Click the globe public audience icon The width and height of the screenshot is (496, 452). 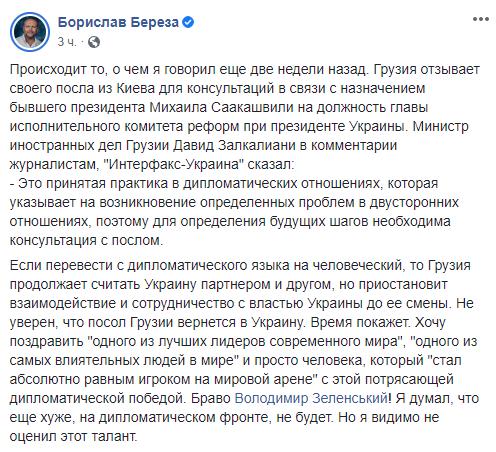coord(94,42)
